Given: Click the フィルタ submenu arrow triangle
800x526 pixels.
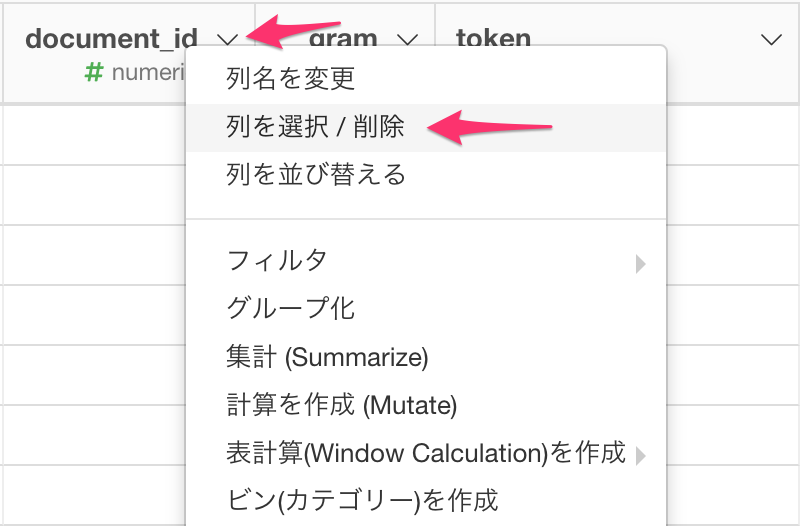Looking at the screenshot, I should pos(641,264).
